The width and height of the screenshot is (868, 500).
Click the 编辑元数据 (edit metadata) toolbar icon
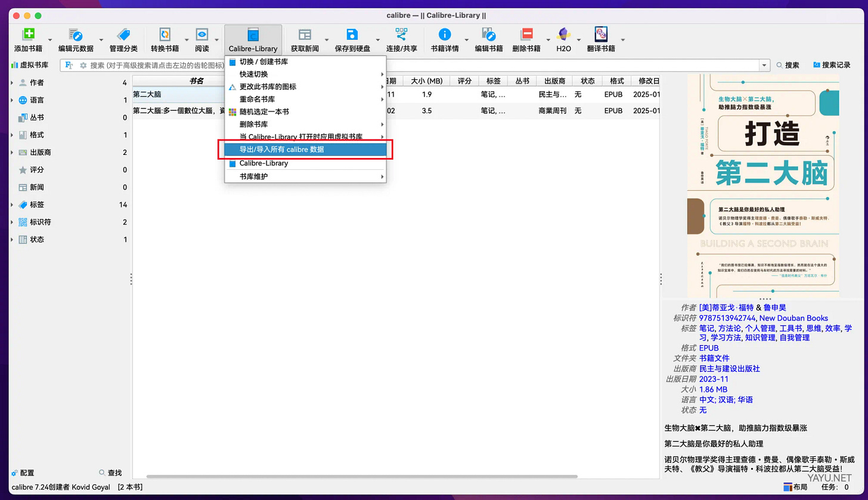75,35
